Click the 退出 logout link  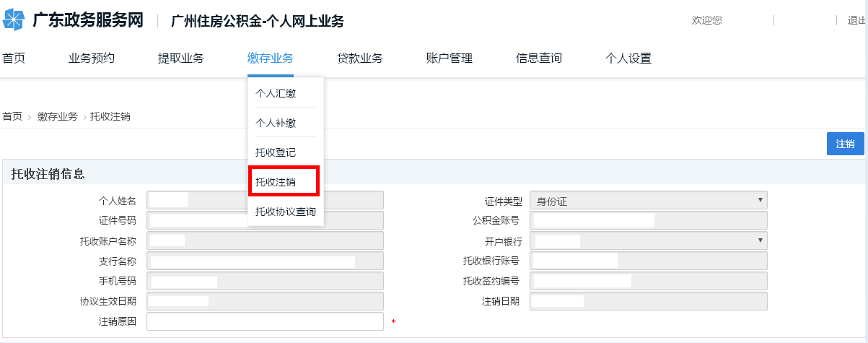point(856,20)
